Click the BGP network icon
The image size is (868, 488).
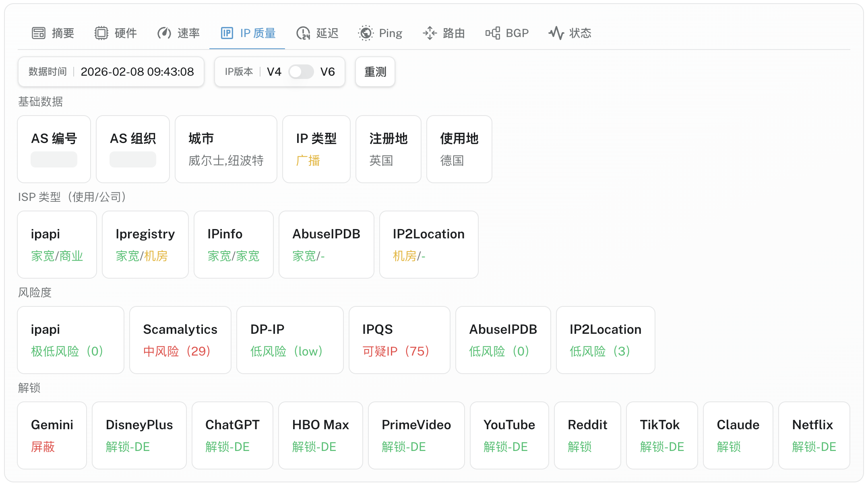pyautogui.click(x=493, y=33)
